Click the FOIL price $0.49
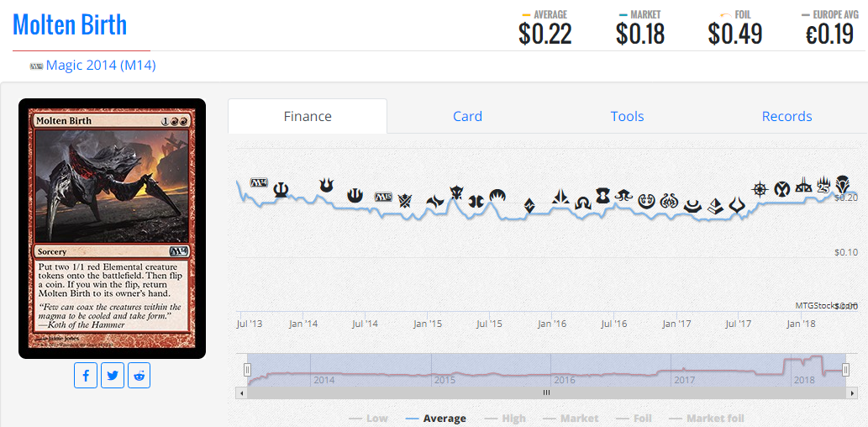Screen dimensions: 868x427 coord(735,34)
